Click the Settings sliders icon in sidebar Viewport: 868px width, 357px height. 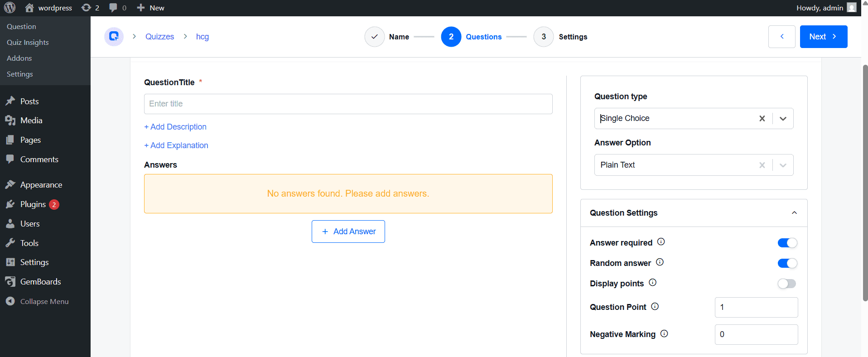[x=10, y=262]
